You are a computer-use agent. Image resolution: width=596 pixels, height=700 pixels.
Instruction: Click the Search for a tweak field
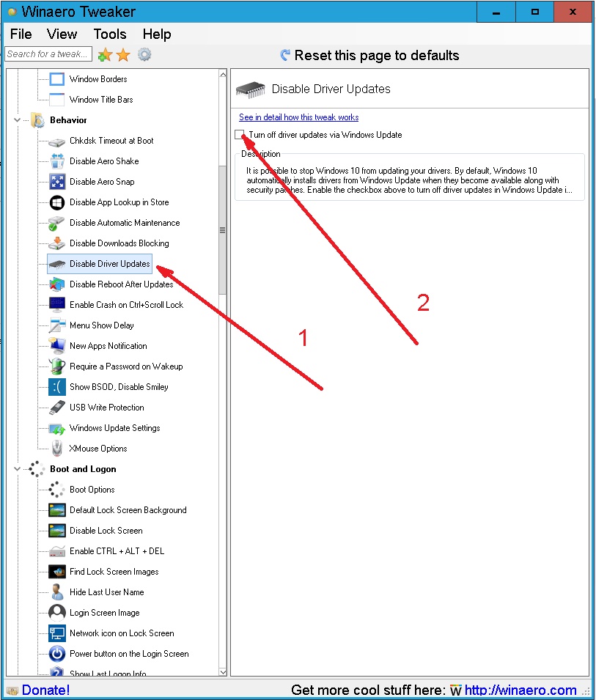[48, 54]
